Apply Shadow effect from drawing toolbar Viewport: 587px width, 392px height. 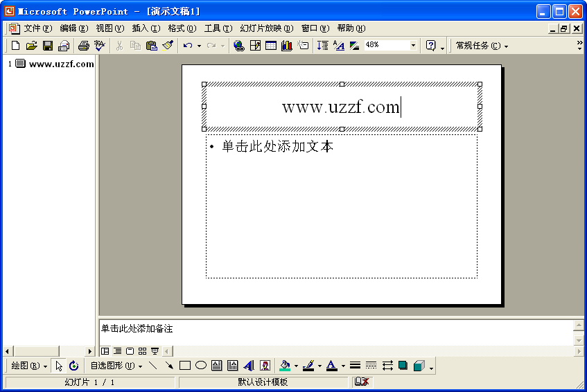tap(403, 366)
